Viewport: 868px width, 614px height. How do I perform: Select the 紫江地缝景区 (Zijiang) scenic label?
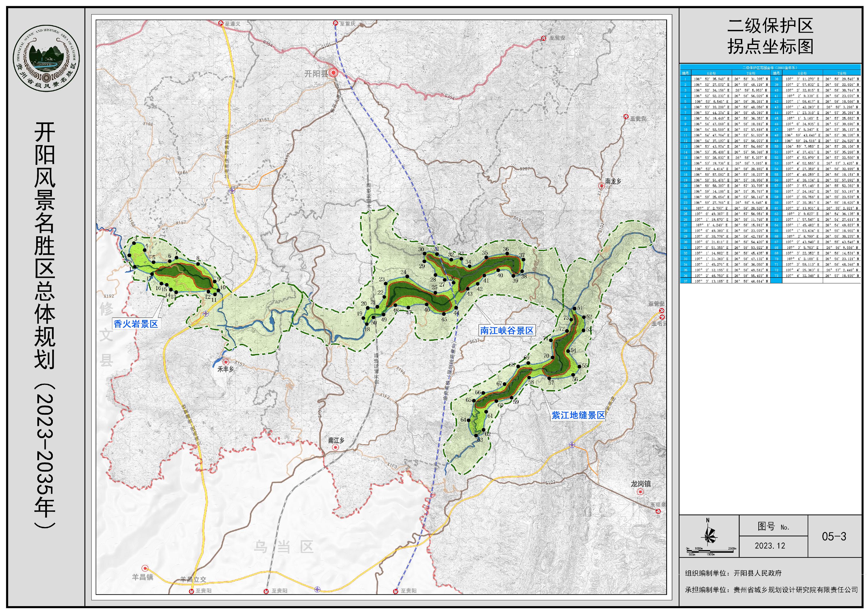point(578,415)
